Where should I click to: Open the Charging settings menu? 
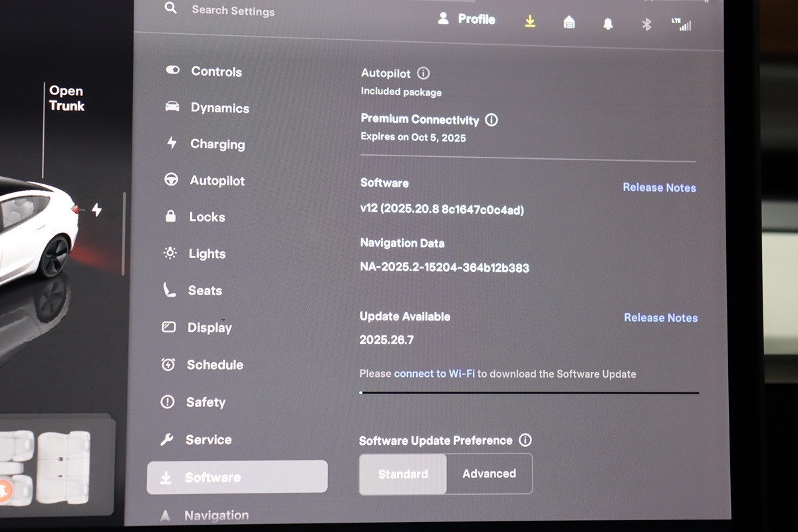[205, 144]
